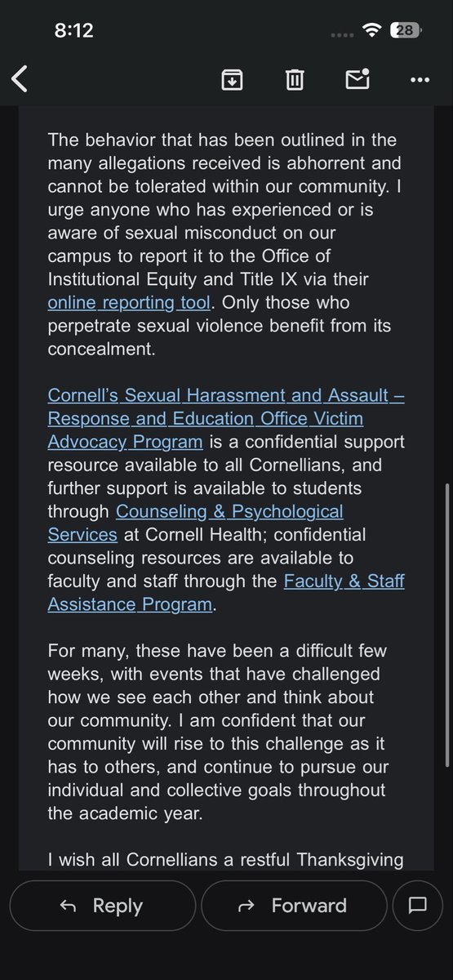Viewport: 453px width, 980px height.
Task: Tap the 8:12 clock in status bar
Action: coord(74,31)
